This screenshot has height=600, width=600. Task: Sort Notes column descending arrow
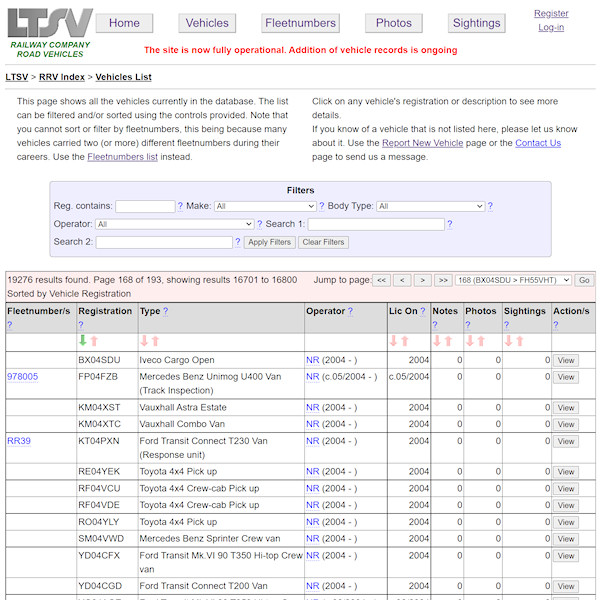437,341
